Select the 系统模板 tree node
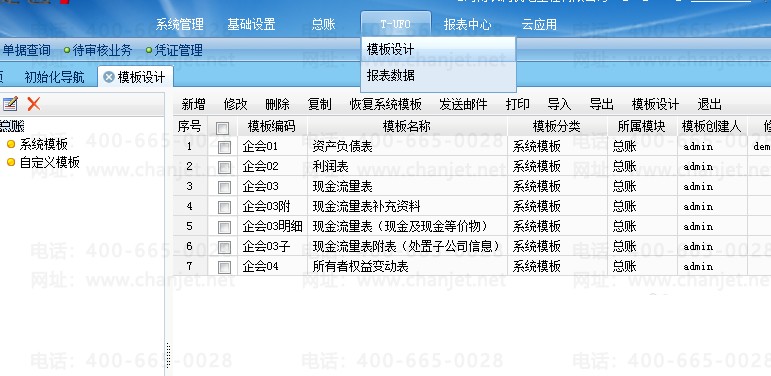This screenshot has height=376, width=771. point(43,145)
